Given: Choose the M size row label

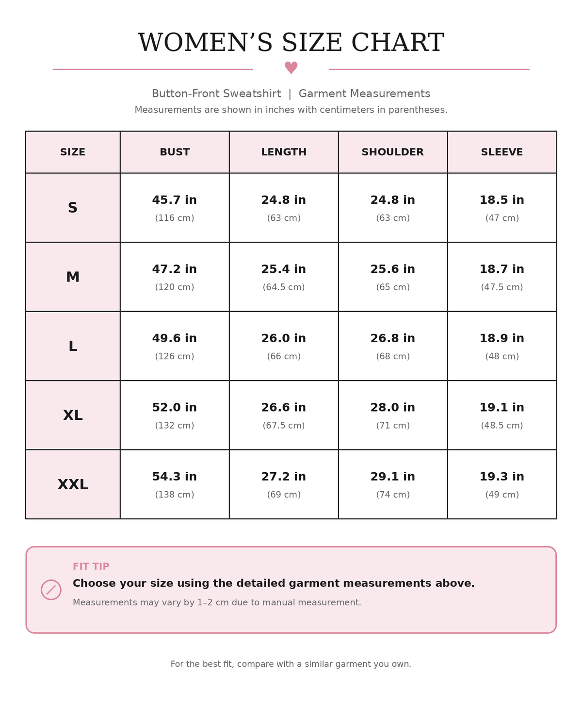Looking at the screenshot, I should pos(73,277).
